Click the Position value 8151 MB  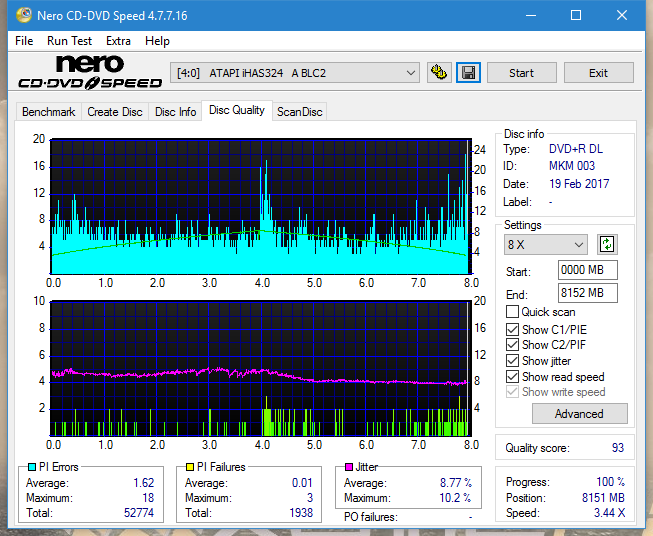pos(603,498)
